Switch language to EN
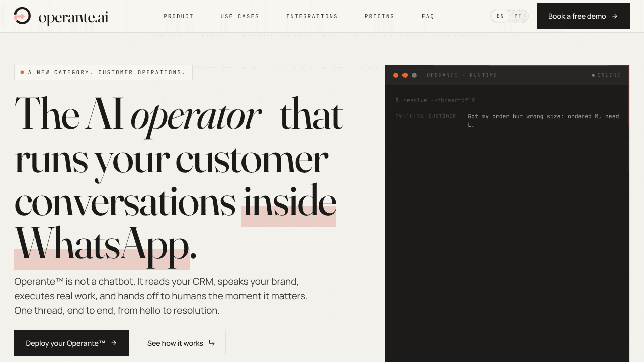The width and height of the screenshot is (644, 362). (x=500, y=16)
